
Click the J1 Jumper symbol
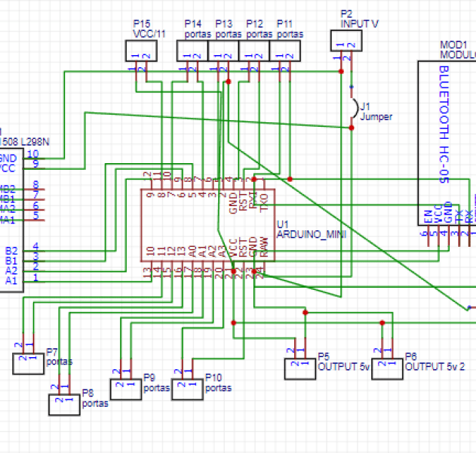[355, 108]
